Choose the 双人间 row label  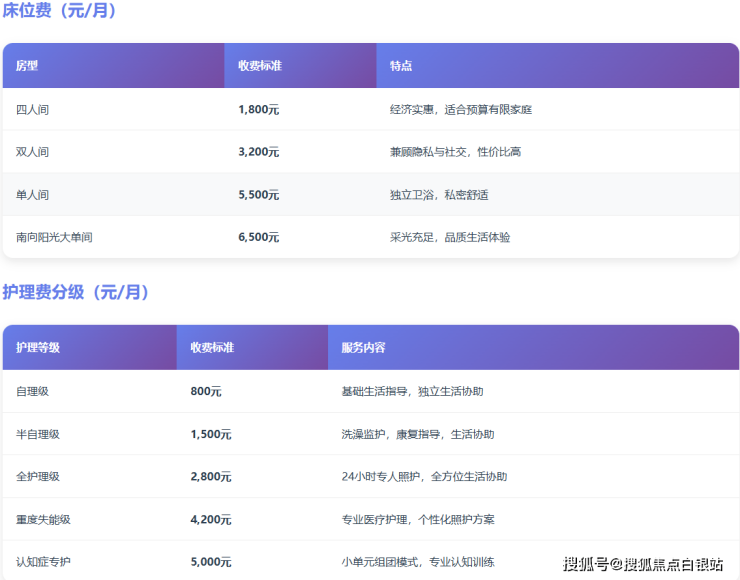(x=33, y=152)
